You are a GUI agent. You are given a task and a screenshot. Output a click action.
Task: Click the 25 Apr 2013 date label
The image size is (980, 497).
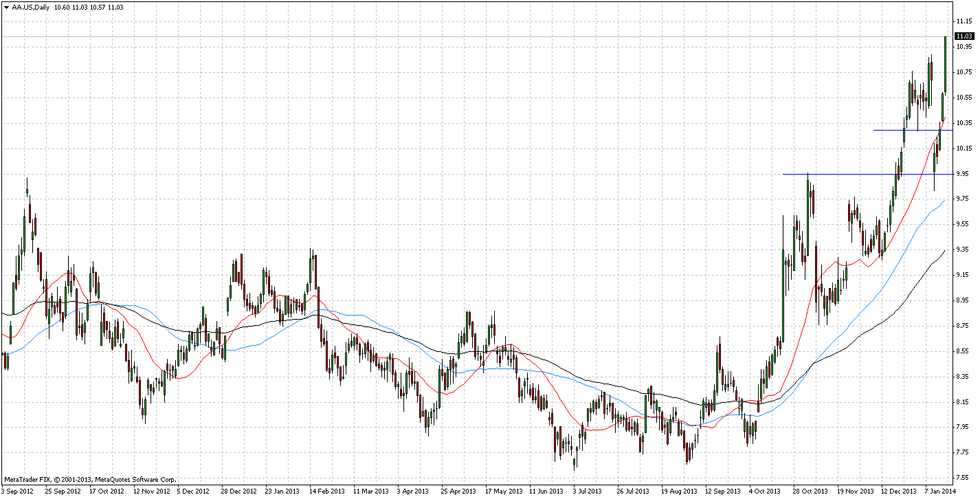click(458, 492)
